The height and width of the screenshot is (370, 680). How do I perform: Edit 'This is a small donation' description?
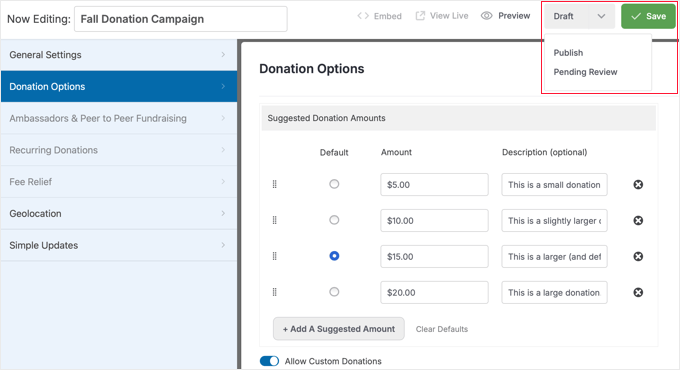(x=554, y=185)
